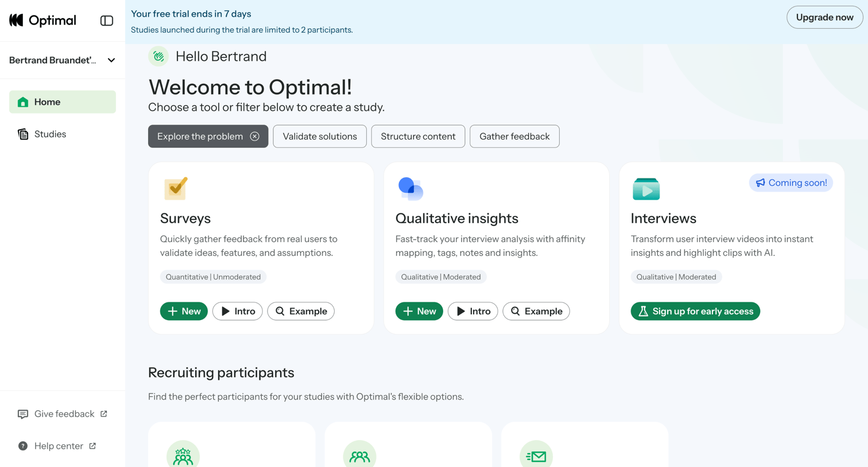View the Qualitative insights Example

(x=536, y=311)
